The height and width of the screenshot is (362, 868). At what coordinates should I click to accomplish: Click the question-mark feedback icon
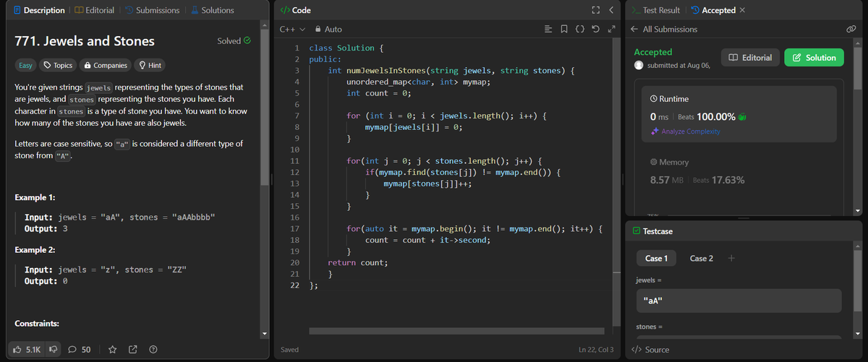[x=153, y=350]
